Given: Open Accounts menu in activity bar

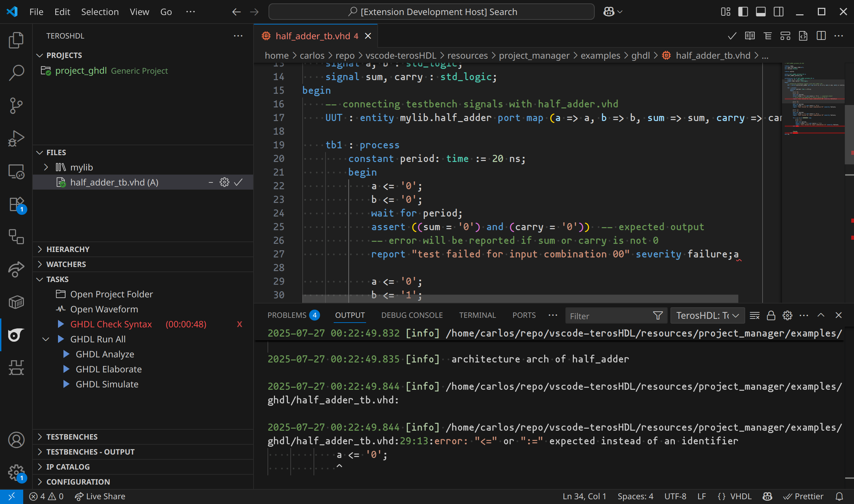Looking at the screenshot, I should tap(16, 440).
